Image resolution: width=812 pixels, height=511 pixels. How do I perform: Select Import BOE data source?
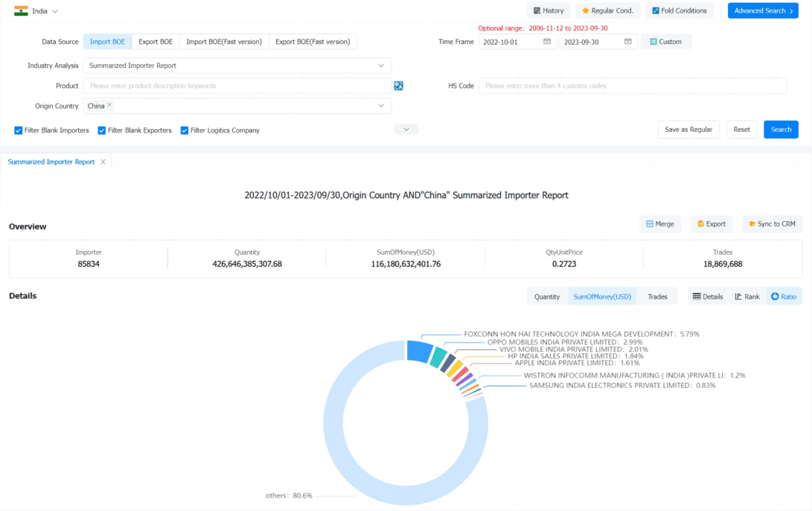pyautogui.click(x=108, y=42)
